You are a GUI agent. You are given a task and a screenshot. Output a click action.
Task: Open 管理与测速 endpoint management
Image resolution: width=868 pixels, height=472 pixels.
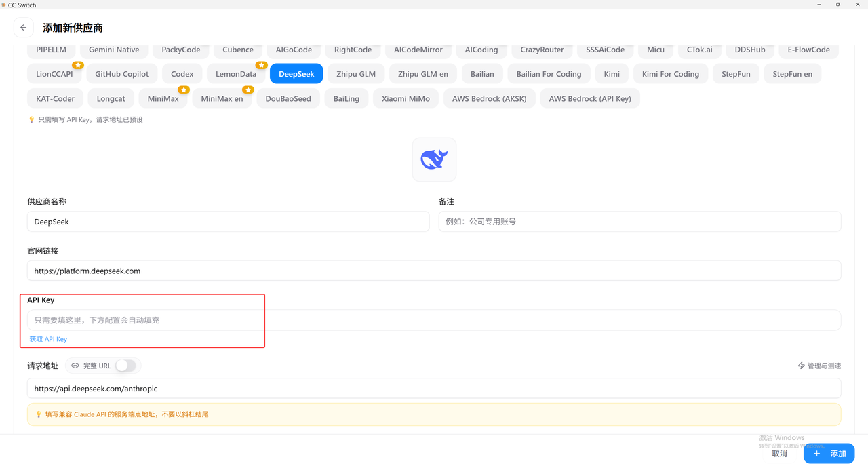[x=819, y=366]
